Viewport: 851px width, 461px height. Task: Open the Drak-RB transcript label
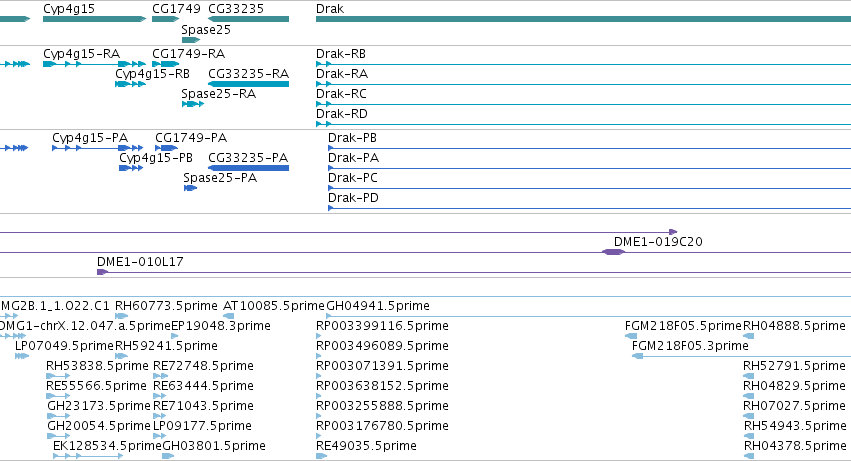pyautogui.click(x=341, y=54)
